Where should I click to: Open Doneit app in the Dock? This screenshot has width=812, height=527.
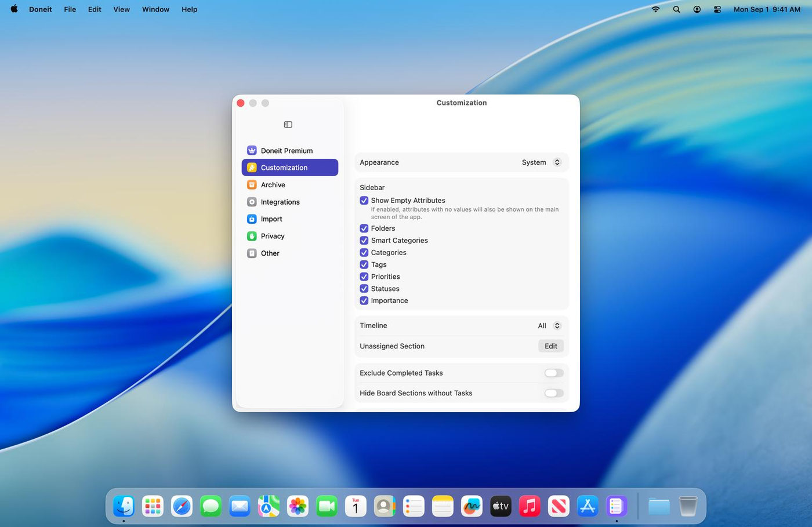point(616,506)
